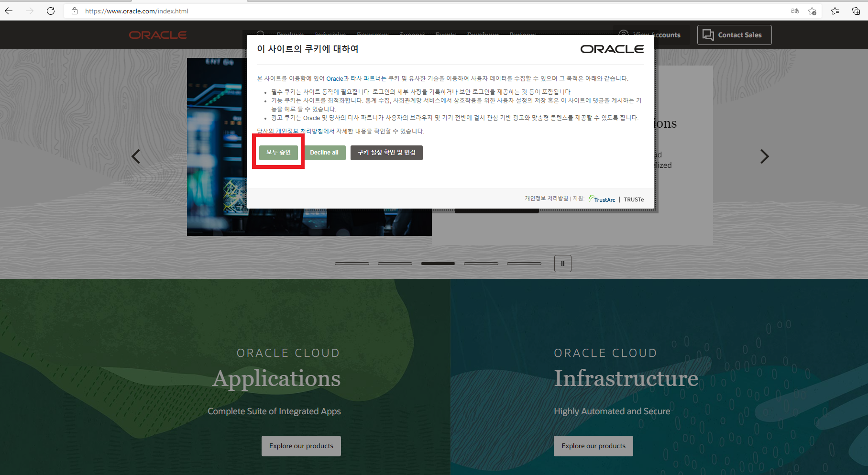The width and height of the screenshot is (868, 475).
Task: Open the Favorites list icon
Action: point(835,11)
